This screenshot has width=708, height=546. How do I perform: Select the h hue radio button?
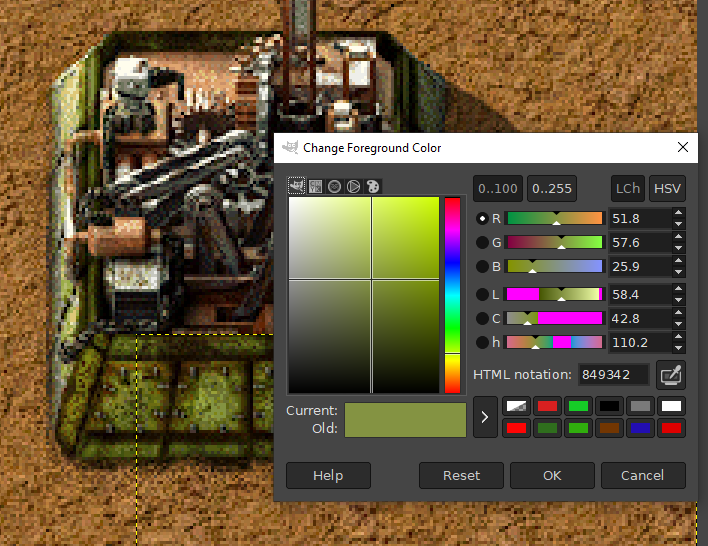(482, 342)
